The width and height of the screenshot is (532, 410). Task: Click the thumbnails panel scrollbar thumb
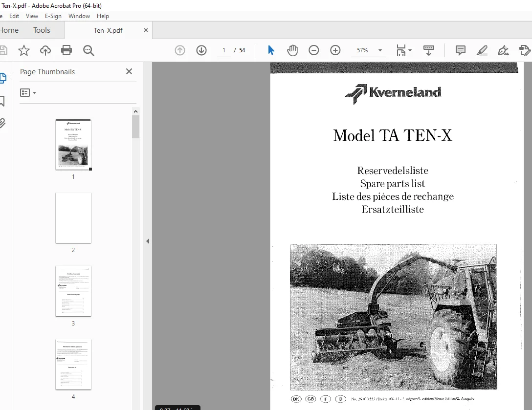136,127
